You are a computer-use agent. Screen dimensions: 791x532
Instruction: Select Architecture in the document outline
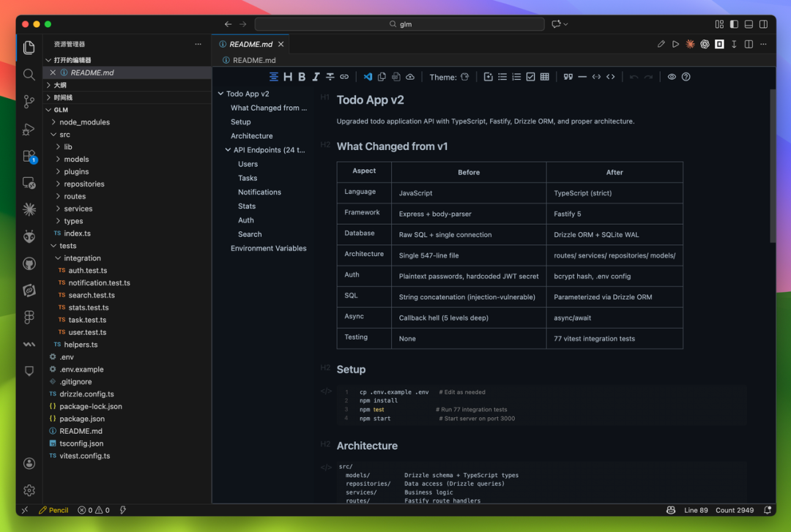(x=251, y=136)
